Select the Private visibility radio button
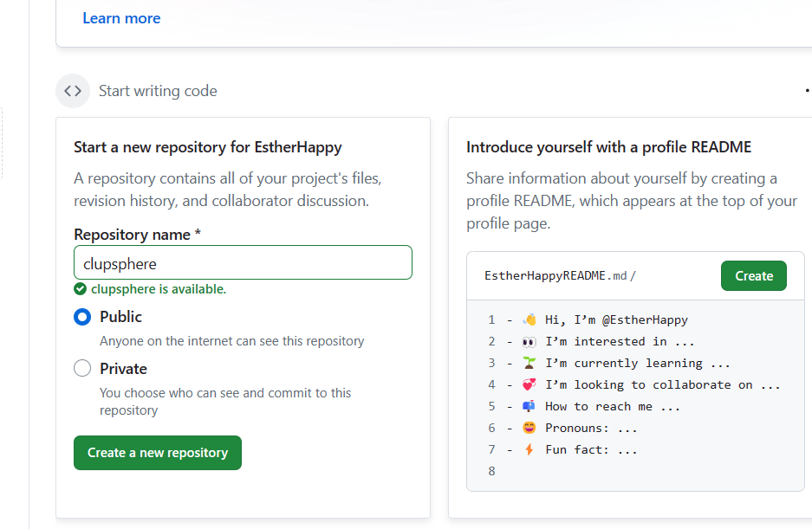812x529 pixels. coord(82,369)
